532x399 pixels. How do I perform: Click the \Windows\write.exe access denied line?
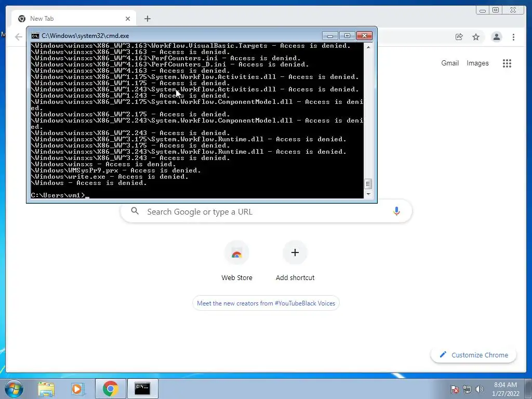[109, 177]
